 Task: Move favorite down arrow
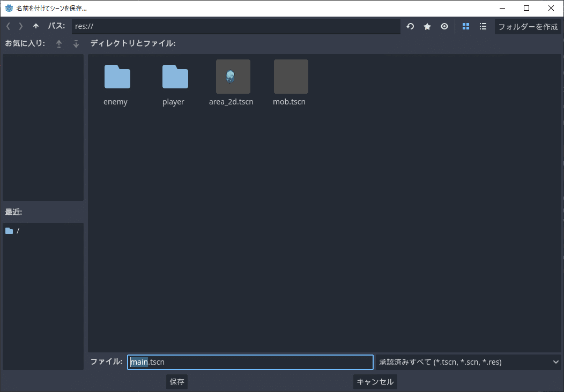[x=76, y=44]
